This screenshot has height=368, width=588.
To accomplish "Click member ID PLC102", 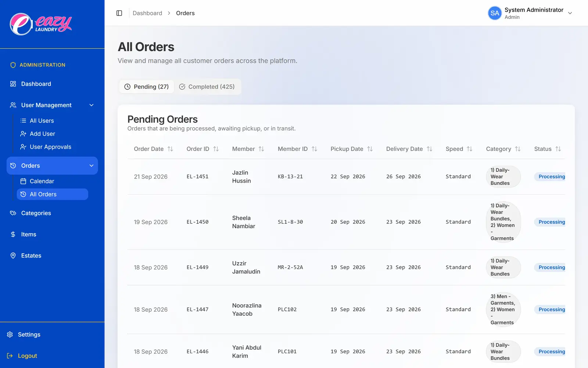I will point(287,309).
